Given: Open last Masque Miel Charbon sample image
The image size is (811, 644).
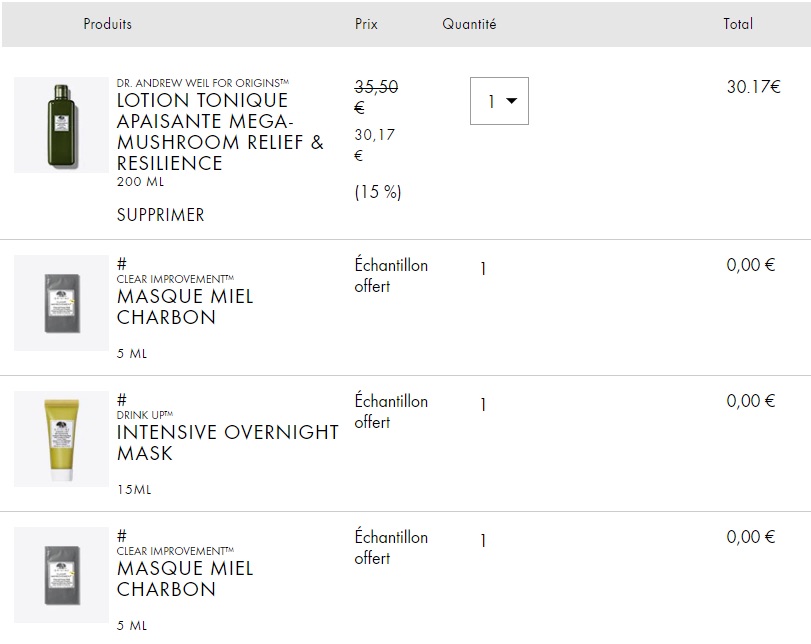Looking at the screenshot, I should pos(61,575).
